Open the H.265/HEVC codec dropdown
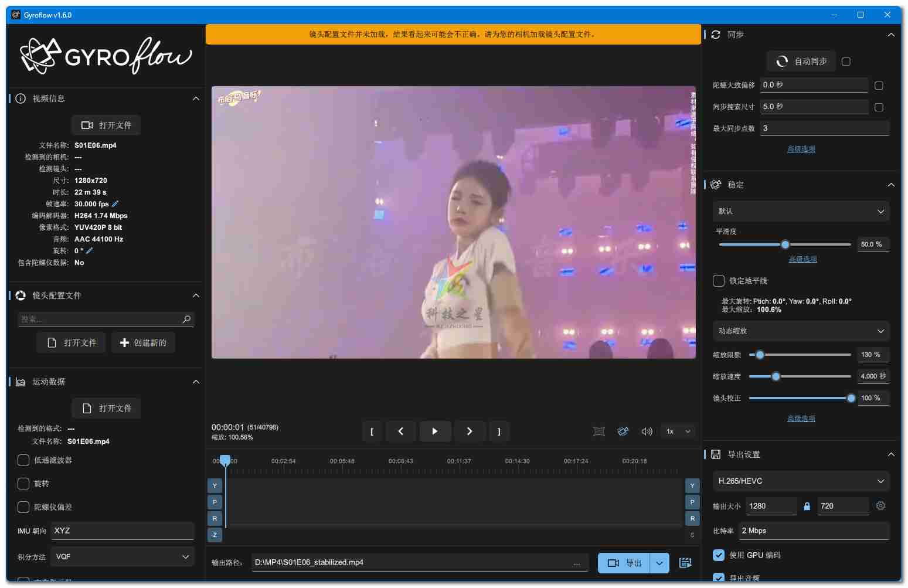The image size is (908, 588). 801,481
